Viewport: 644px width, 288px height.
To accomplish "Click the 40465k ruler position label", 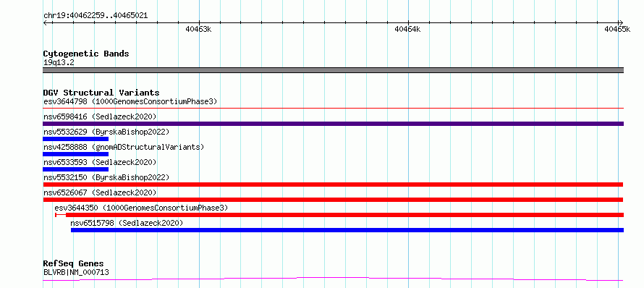I will point(617,29).
